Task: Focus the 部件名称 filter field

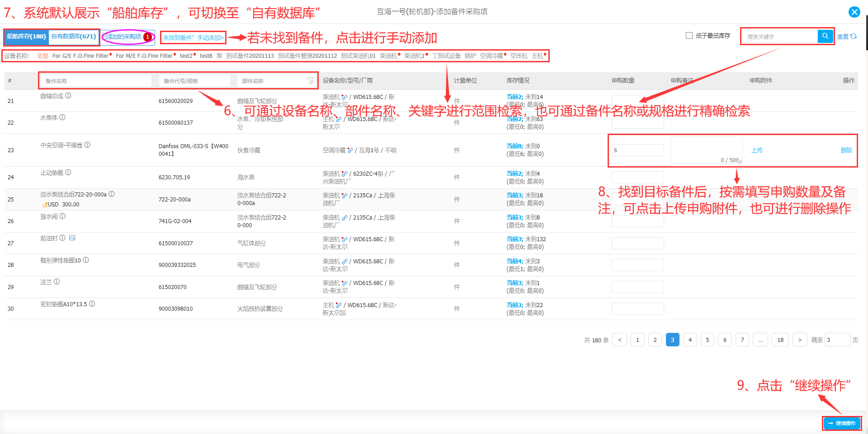Action: (277, 81)
